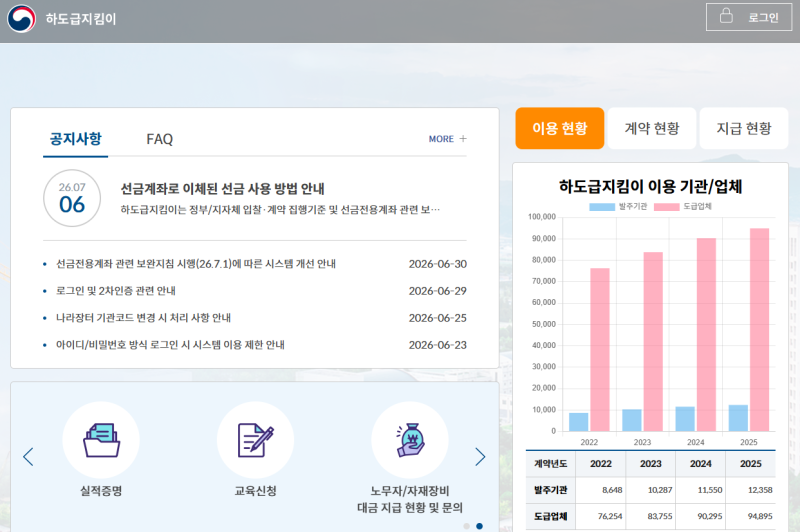Open featured notice 선금계좌로 이체된 선금 사용 방법 안내
The height and width of the screenshot is (532, 800).
tap(222, 189)
